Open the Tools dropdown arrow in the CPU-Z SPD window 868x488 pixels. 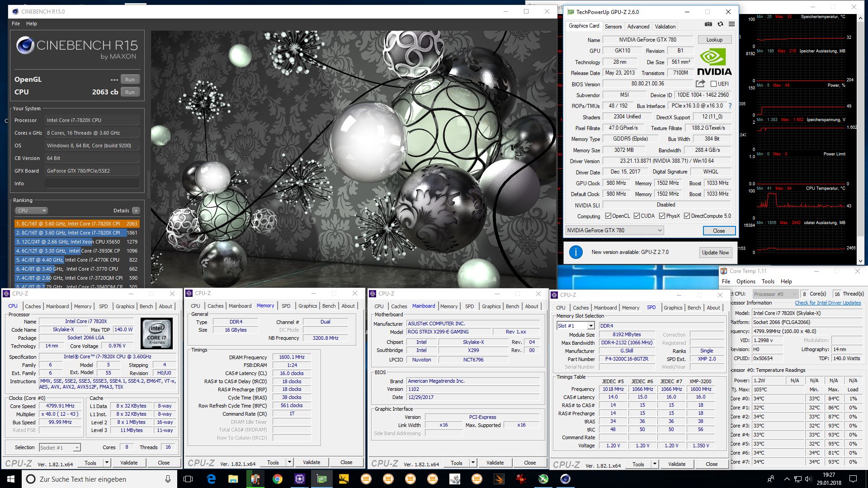pos(655,464)
